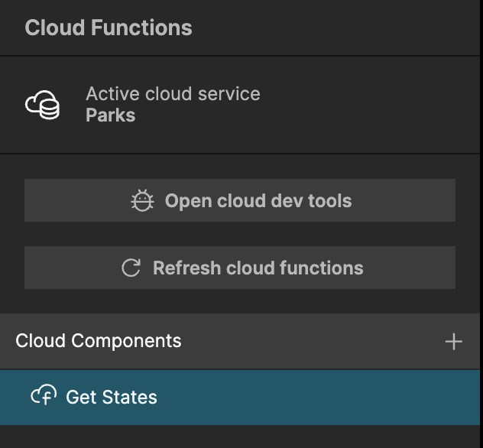Click the empty area below Get States

[x=240, y=437]
